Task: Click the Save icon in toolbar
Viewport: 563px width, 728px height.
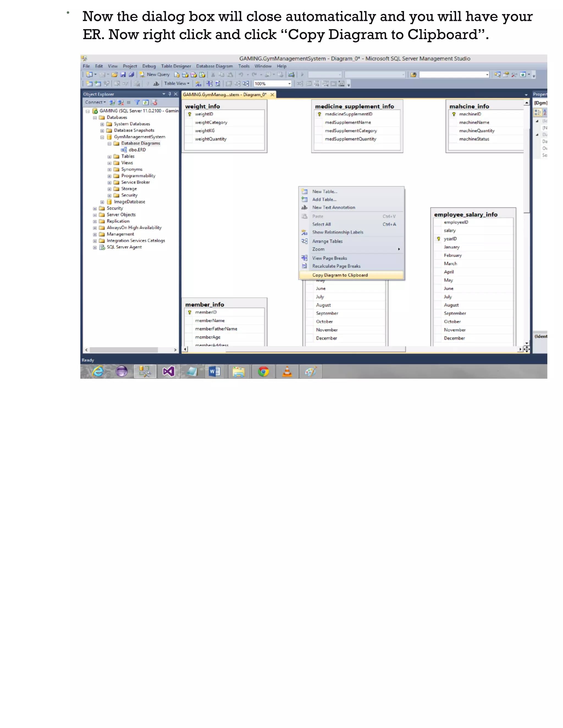Action: [123, 75]
